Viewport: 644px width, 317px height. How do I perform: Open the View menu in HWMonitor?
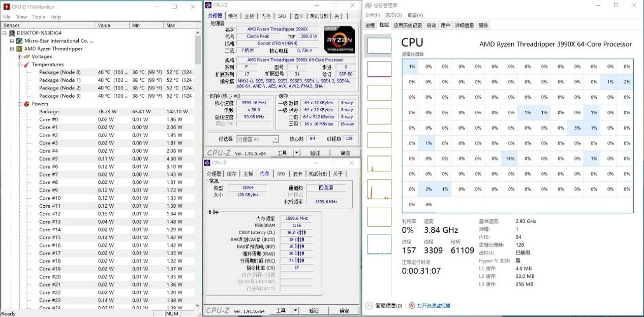click(21, 17)
